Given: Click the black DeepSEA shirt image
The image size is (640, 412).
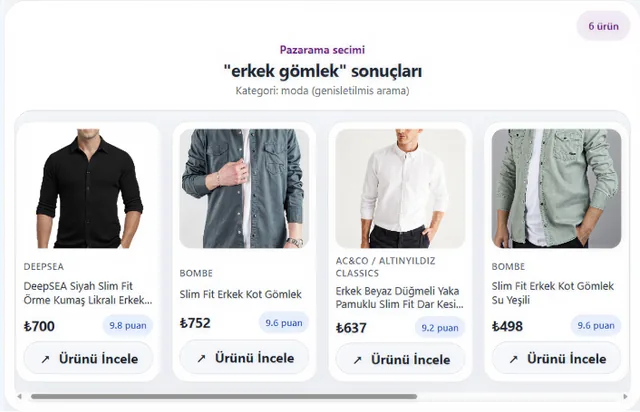Looking at the screenshot, I should pyautogui.click(x=89, y=188).
